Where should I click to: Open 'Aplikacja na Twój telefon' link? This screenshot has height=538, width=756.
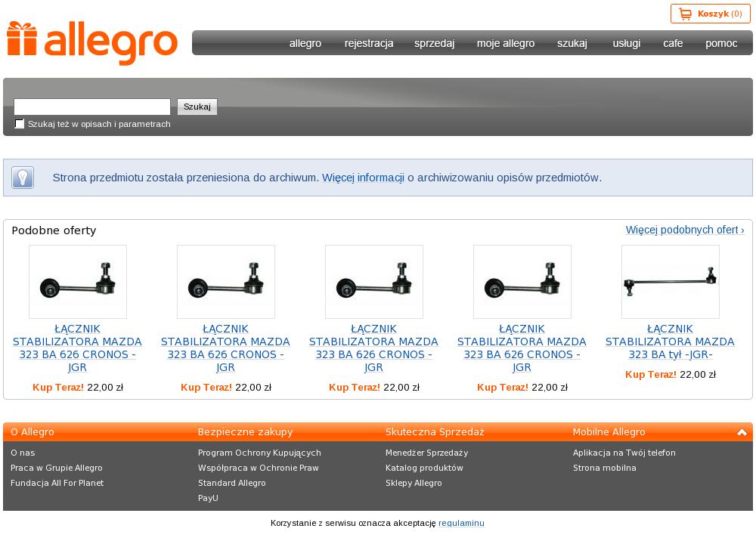tap(624, 453)
